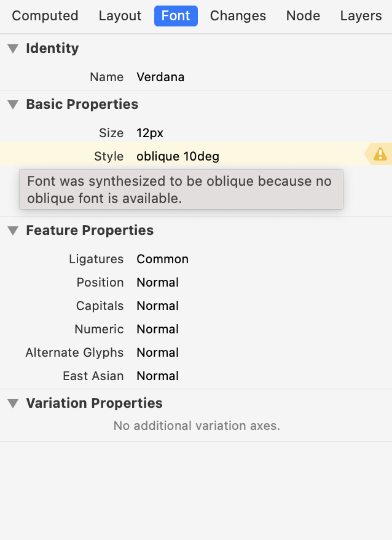Select the Font tab
Image resolution: width=392 pixels, height=540 pixels.
[176, 16]
